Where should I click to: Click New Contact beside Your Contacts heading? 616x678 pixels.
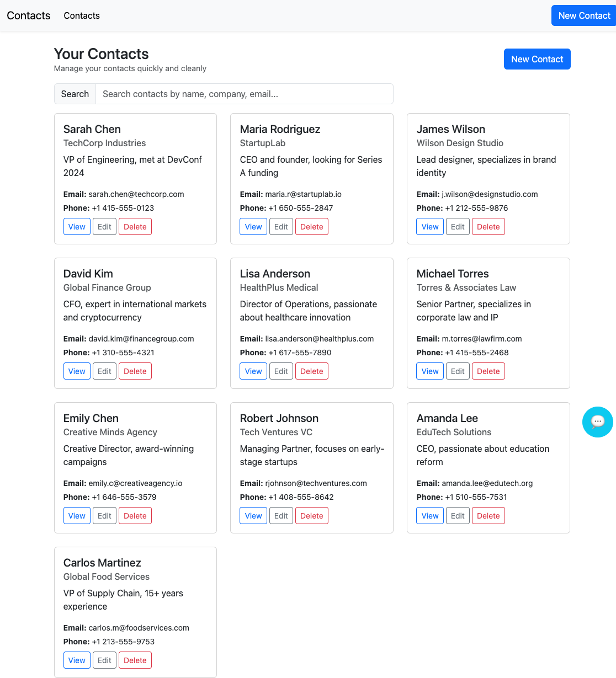pyautogui.click(x=537, y=59)
